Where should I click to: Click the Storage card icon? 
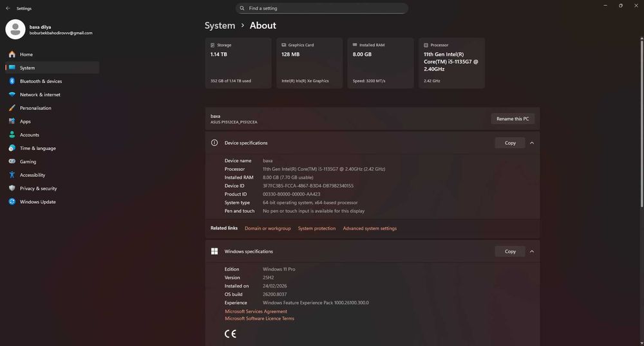pos(213,45)
